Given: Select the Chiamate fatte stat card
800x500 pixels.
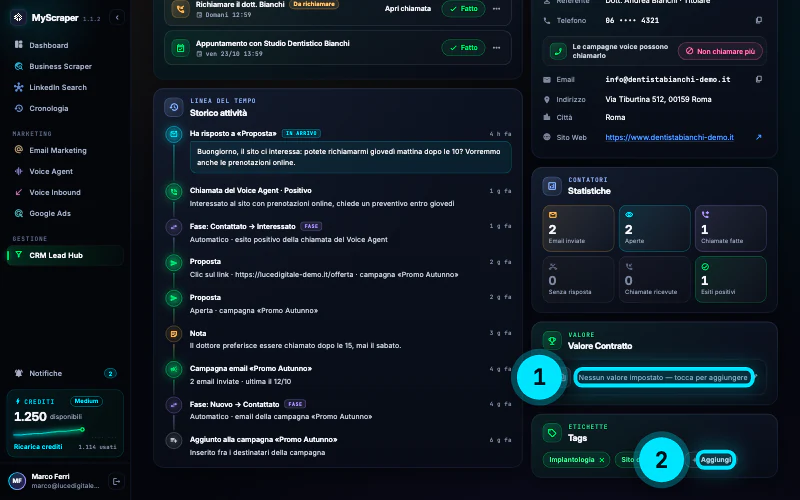Looking at the screenshot, I should coord(731,228).
